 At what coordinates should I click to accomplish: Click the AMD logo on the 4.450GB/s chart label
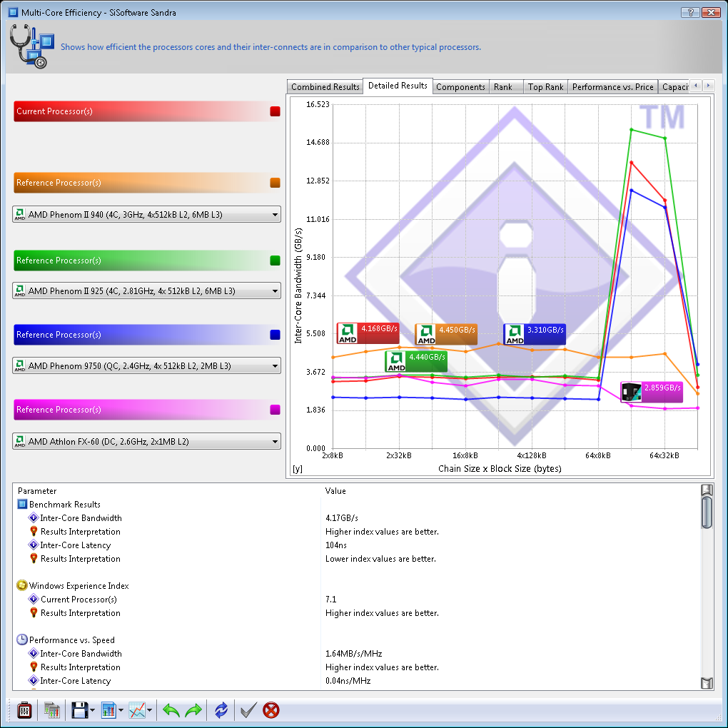[426, 334]
